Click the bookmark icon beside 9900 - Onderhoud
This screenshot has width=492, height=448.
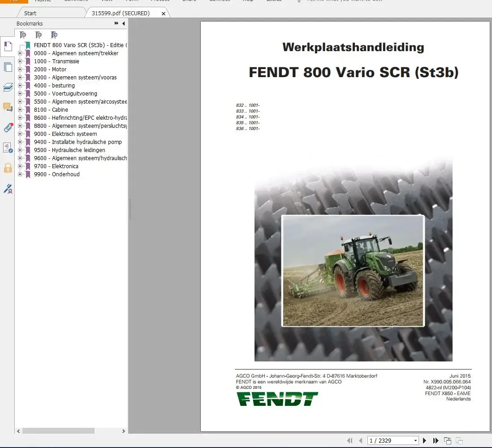pyautogui.click(x=28, y=174)
